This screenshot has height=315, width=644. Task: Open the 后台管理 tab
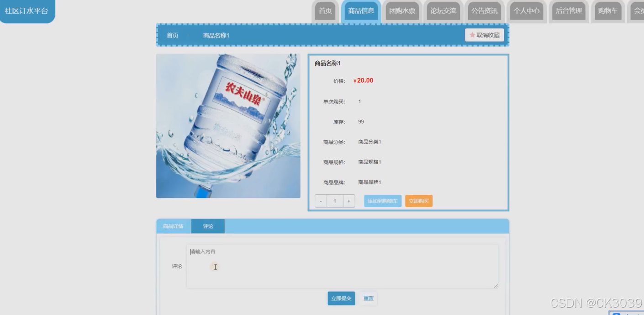pyautogui.click(x=569, y=11)
